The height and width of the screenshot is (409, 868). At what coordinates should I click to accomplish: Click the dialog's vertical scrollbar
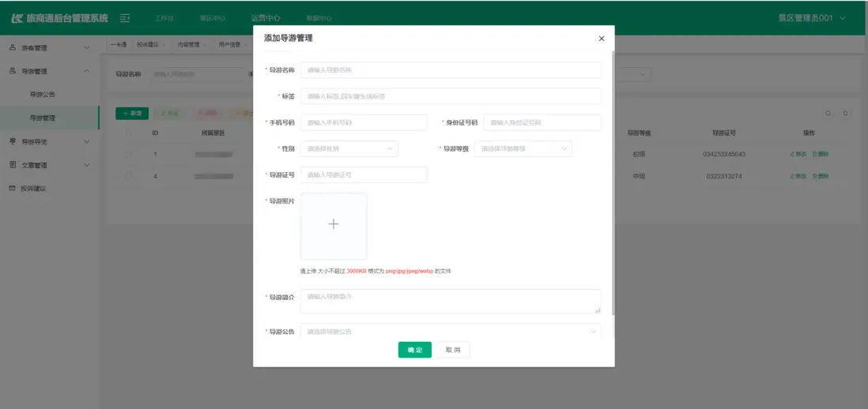(x=613, y=182)
